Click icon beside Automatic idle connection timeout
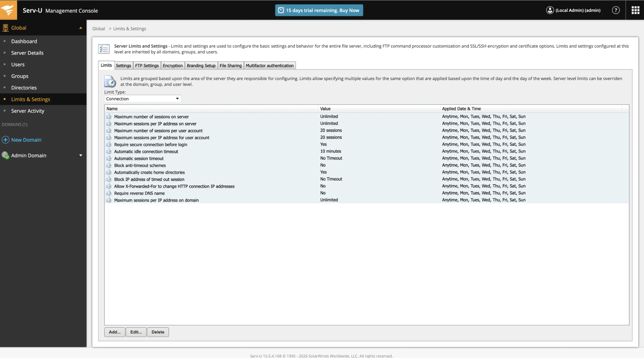The height and width of the screenshot is (358, 644). coord(109,151)
